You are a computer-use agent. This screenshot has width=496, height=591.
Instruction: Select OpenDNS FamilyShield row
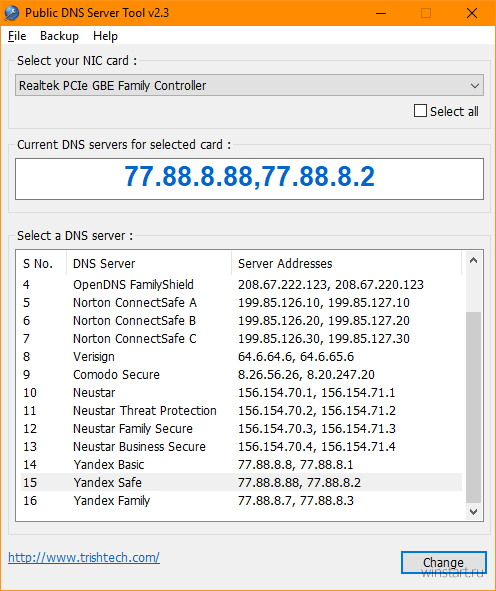(x=241, y=285)
